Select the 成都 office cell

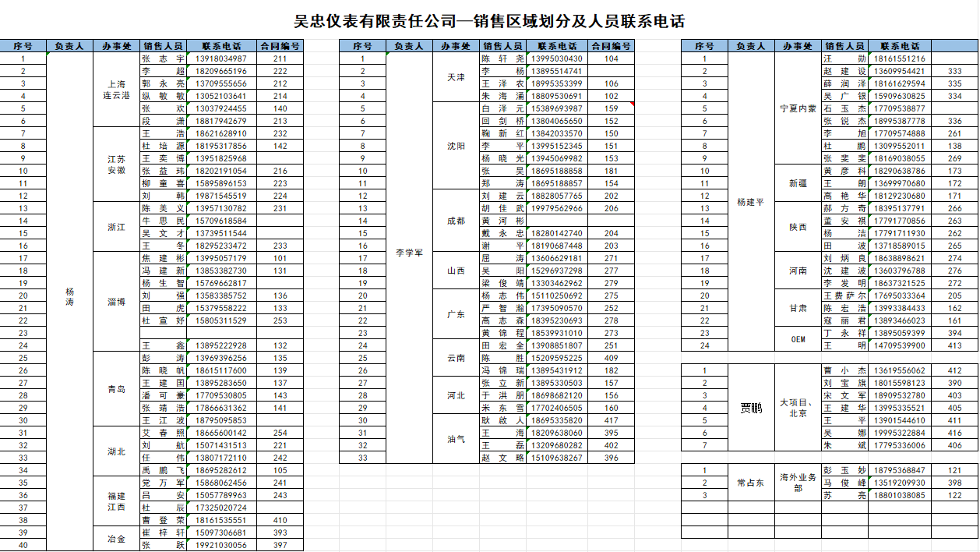click(456, 221)
